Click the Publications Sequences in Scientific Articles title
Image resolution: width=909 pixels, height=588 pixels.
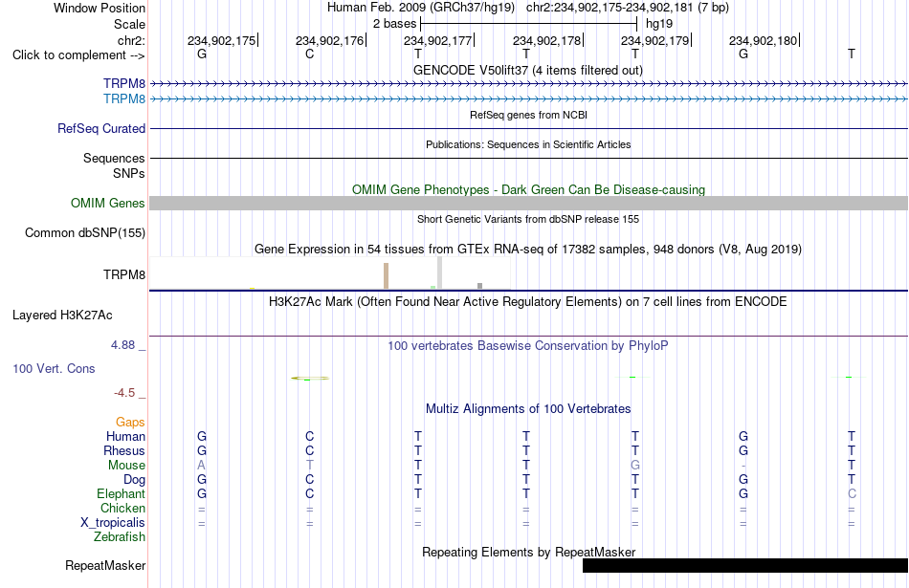pos(528,144)
